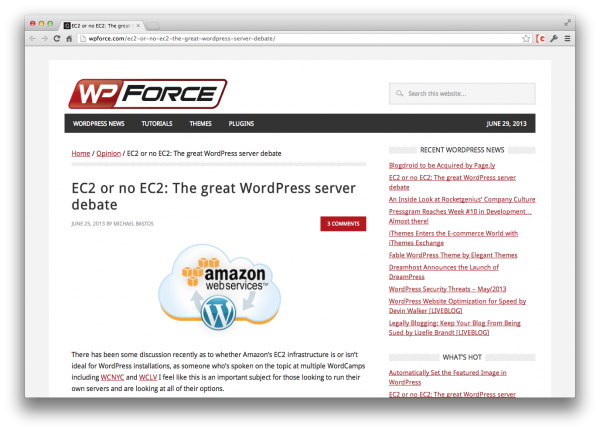The height and width of the screenshot is (432, 600).
Task: Open the Rocketgenius' Company Culture article link
Action: (462, 199)
